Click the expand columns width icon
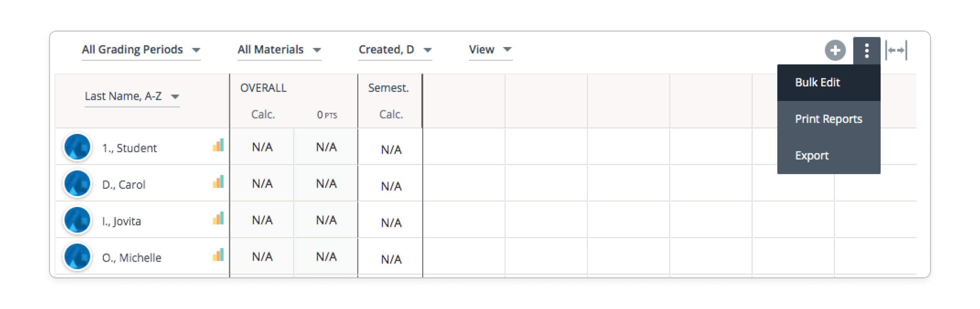Image resolution: width=980 pixels, height=309 pixels. 896,49
